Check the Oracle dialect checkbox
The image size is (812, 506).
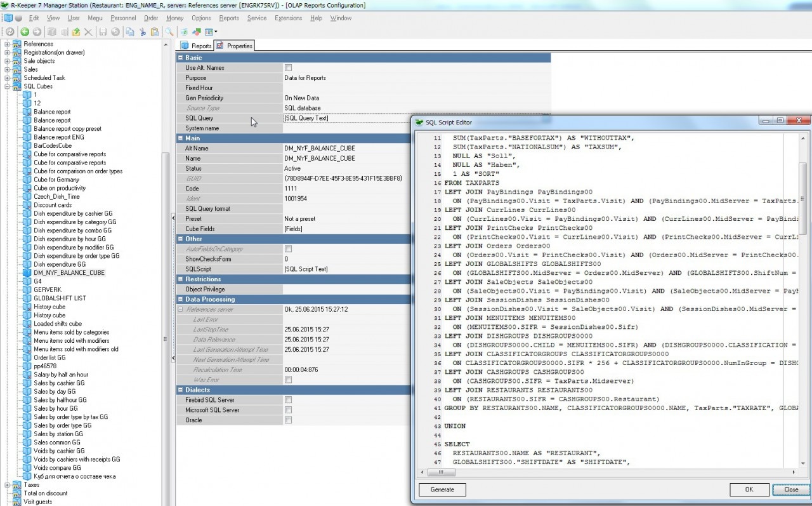(x=288, y=420)
